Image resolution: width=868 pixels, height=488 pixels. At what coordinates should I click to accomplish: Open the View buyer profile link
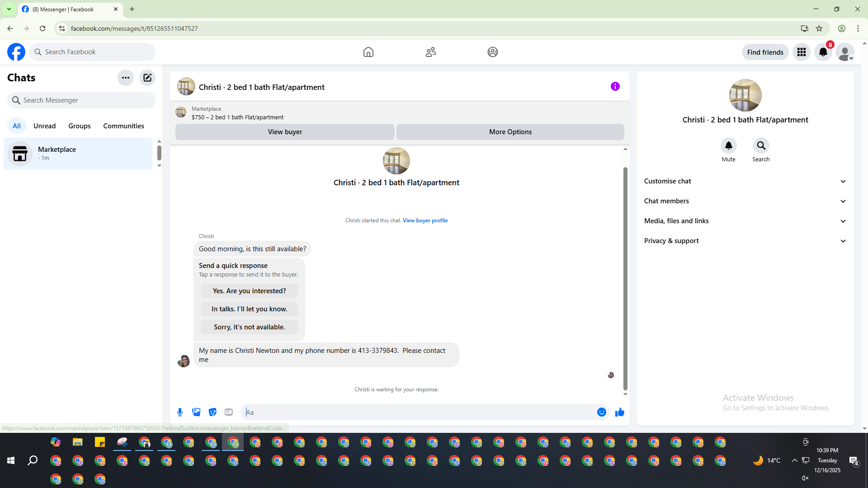coord(425,221)
